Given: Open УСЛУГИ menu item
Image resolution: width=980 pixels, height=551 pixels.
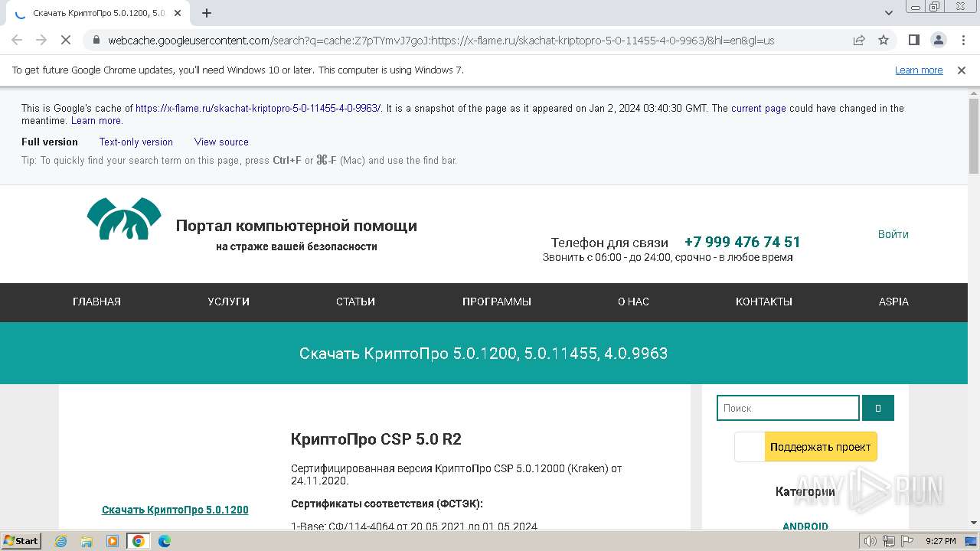Looking at the screenshot, I should 228,302.
